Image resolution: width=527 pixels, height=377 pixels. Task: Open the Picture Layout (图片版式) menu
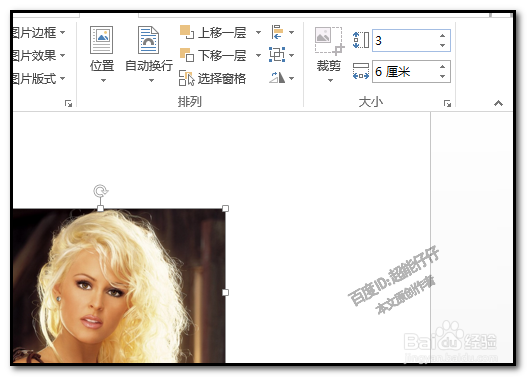tap(39, 79)
